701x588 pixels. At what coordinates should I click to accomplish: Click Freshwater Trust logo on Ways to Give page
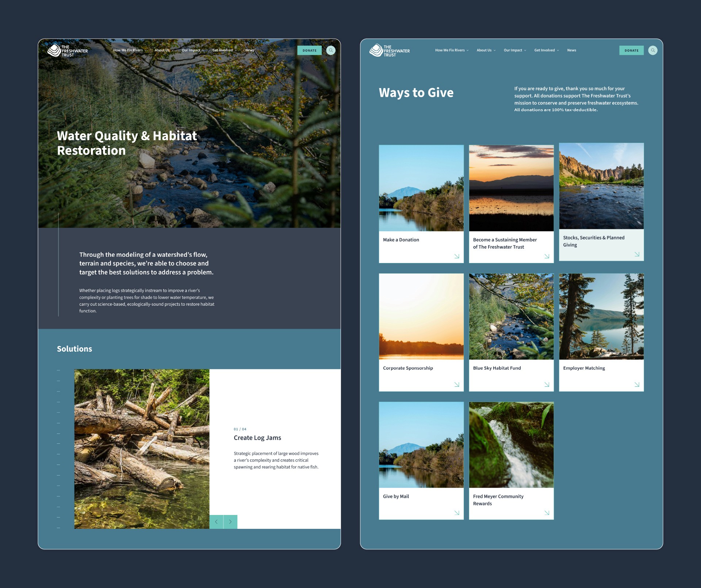pos(390,51)
